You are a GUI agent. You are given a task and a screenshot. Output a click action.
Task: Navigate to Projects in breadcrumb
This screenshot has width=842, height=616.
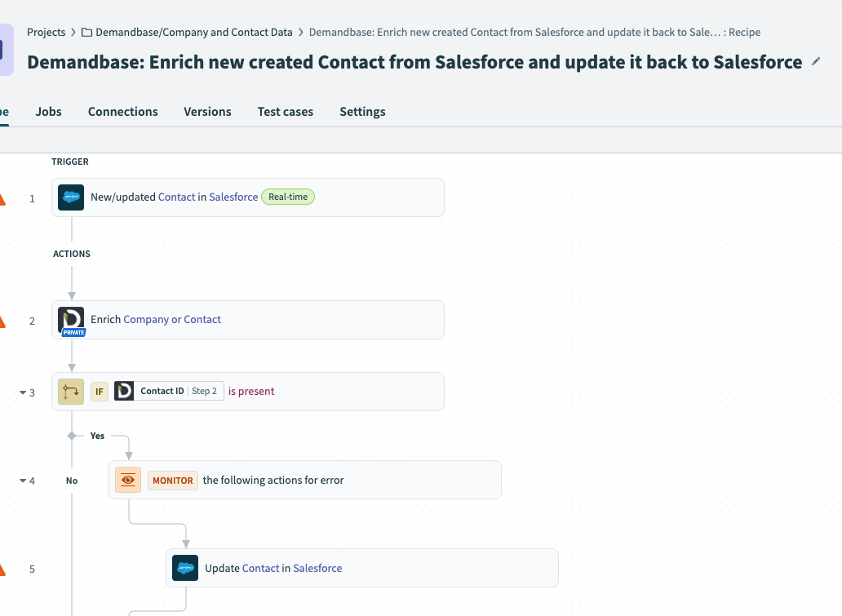(46, 33)
